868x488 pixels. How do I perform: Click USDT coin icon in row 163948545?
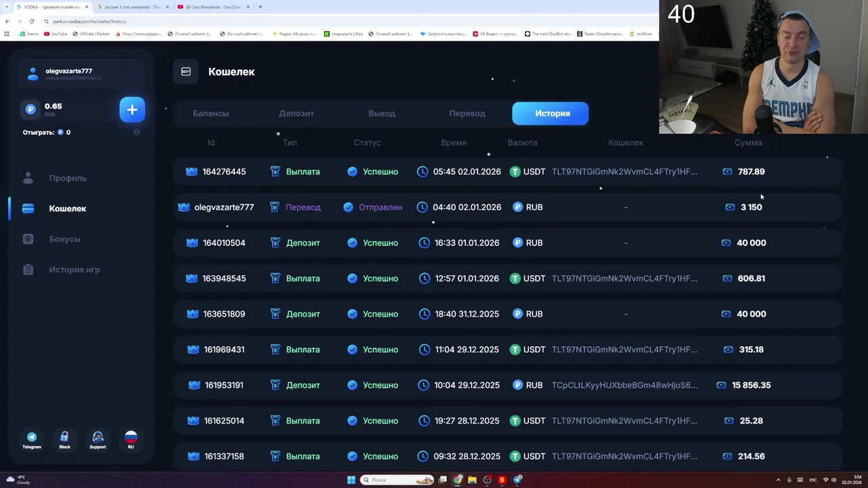pos(515,279)
